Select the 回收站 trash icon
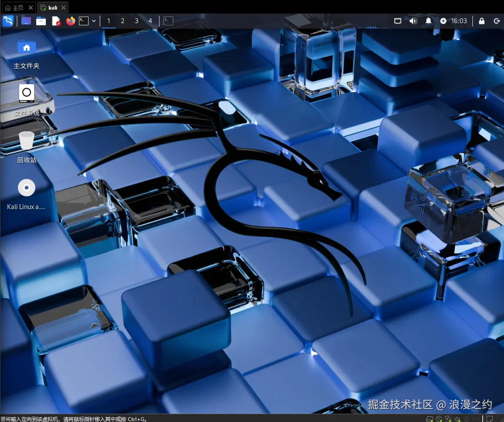Screen dimensions: 504x422 27,147
